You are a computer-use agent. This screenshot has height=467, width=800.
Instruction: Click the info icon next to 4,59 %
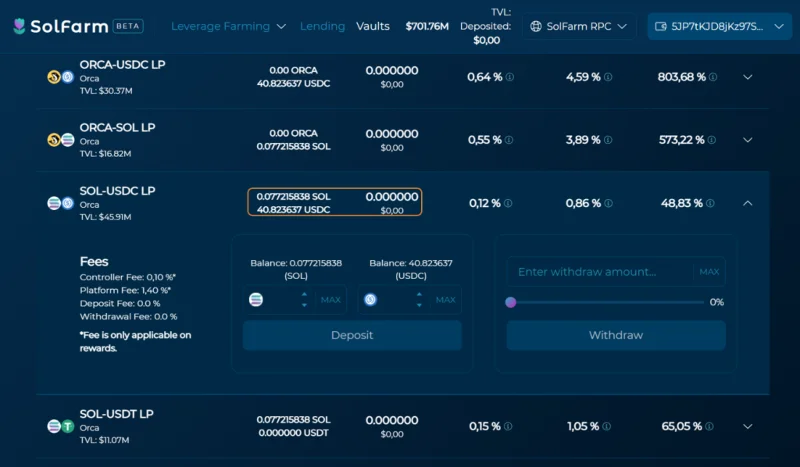[608, 77]
